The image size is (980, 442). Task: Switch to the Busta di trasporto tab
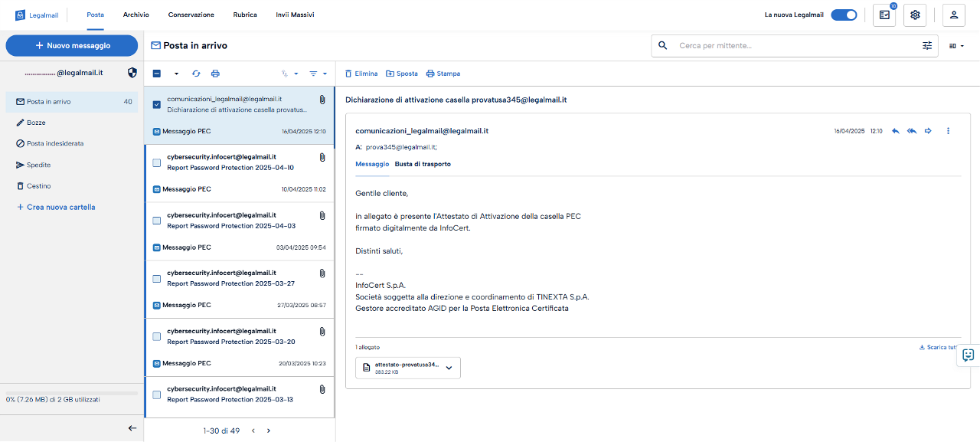(423, 164)
